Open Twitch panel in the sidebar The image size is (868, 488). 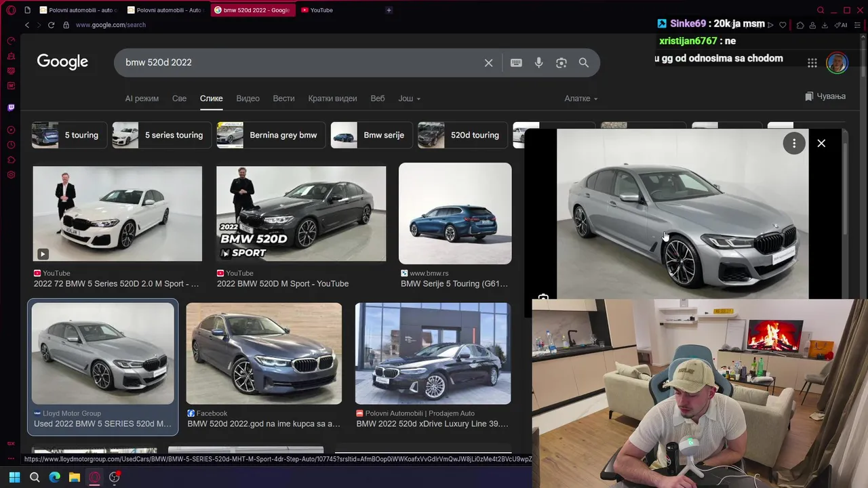pyautogui.click(x=11, y=107)
